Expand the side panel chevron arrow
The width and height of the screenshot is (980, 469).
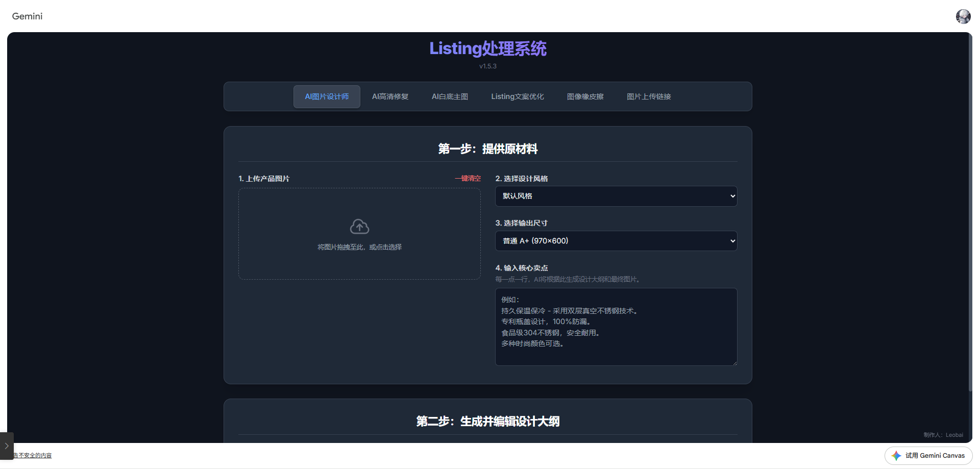pos(7,446)
